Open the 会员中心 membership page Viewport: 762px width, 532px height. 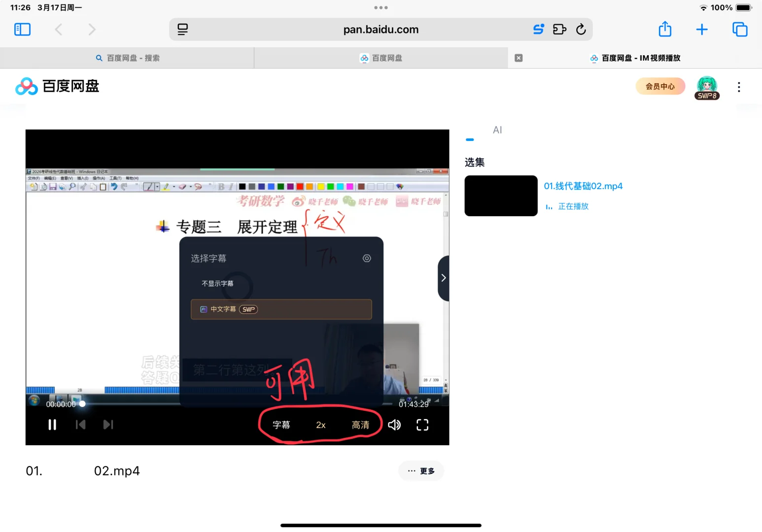pos(660,86)
